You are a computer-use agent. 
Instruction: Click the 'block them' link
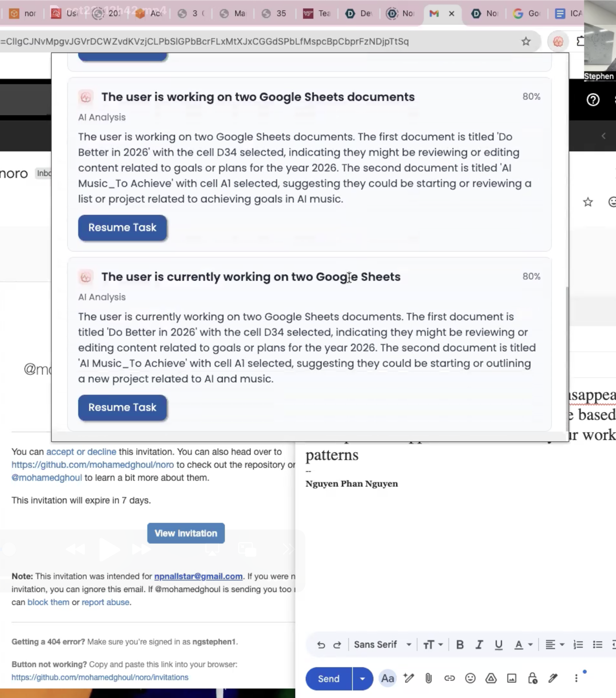point(48,602)
